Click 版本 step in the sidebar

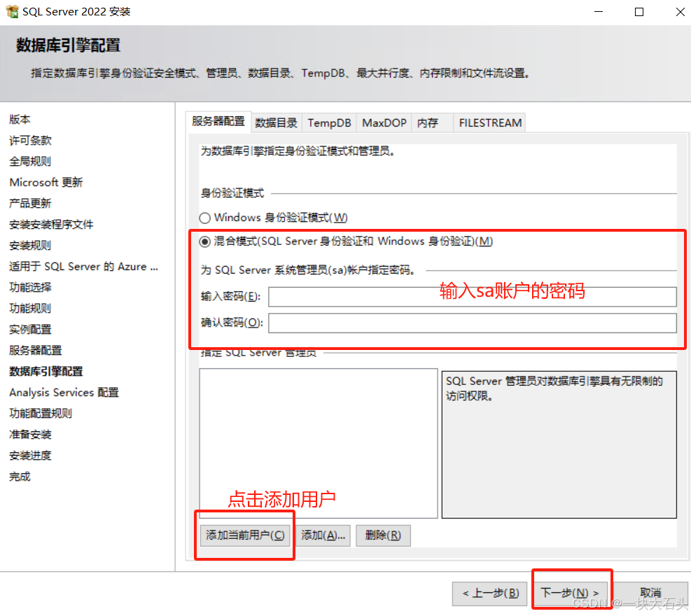pyautogui.click(x=20, y=120)
